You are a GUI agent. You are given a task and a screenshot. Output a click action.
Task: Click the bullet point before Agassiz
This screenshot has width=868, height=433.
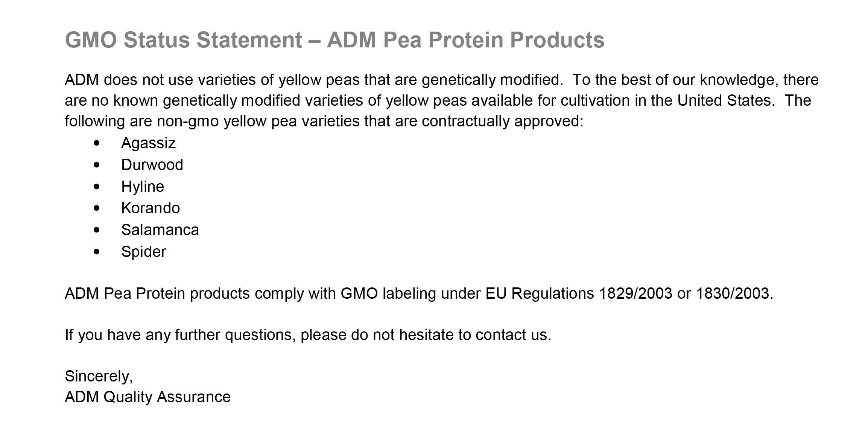click(x=97, y=143)
